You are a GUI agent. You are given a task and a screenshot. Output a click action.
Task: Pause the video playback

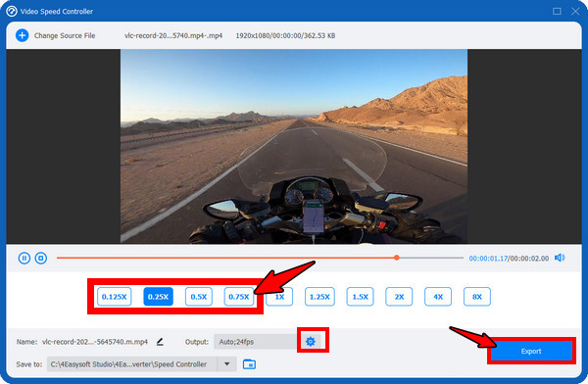click(x=24, y=258)
